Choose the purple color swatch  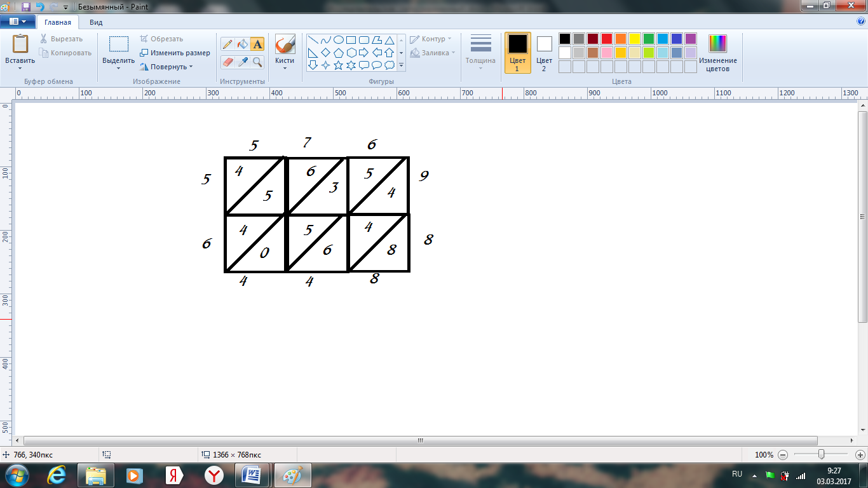coord(691,39)
